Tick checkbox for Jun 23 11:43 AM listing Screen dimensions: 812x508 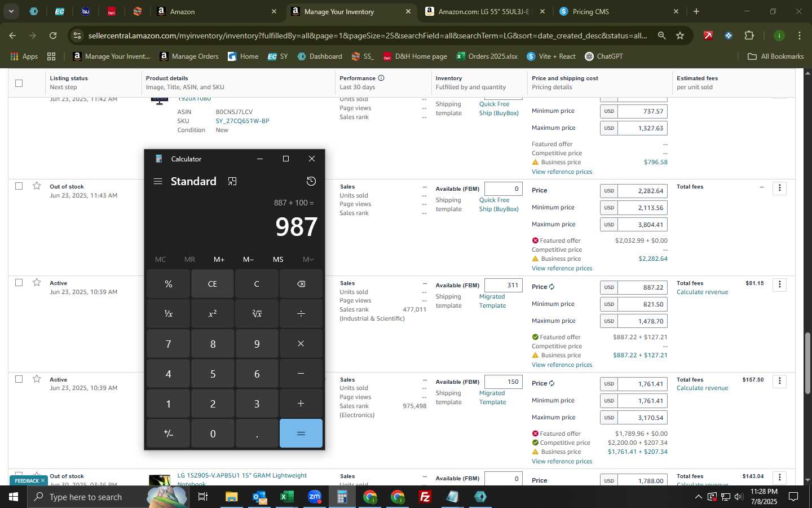click(19, 186)
